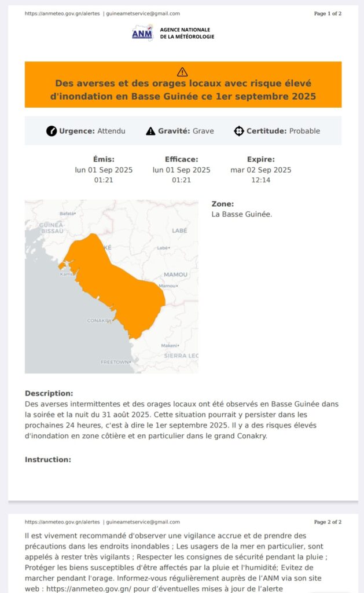The image size is (364, 593).
Task: Click the Zone heading text
Action: click(223, 204)
